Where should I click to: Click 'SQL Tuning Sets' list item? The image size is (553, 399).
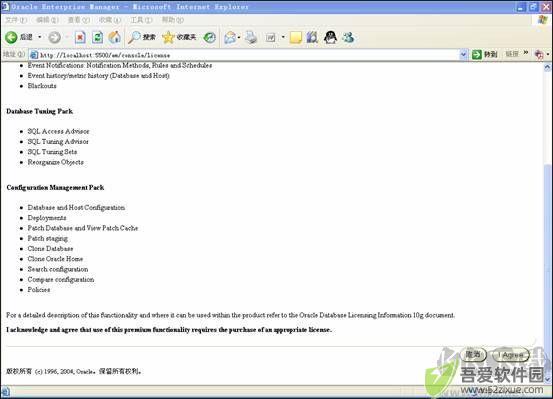point(52,152)
